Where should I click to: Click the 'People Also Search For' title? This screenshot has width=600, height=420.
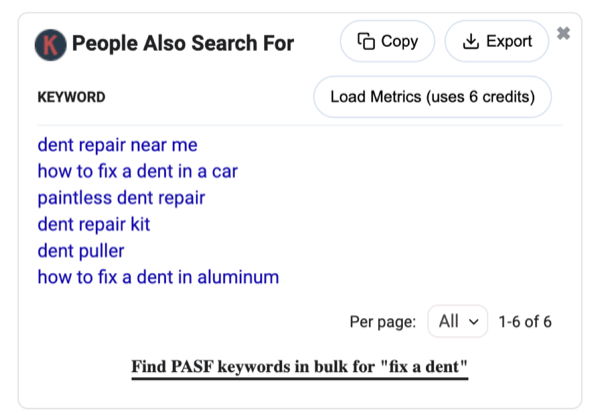click(183, 43)
